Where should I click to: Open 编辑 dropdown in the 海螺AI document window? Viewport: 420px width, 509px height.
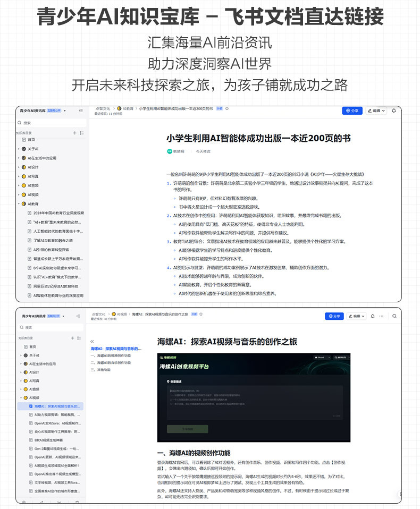pyautogui.click(x=357, y=316)
